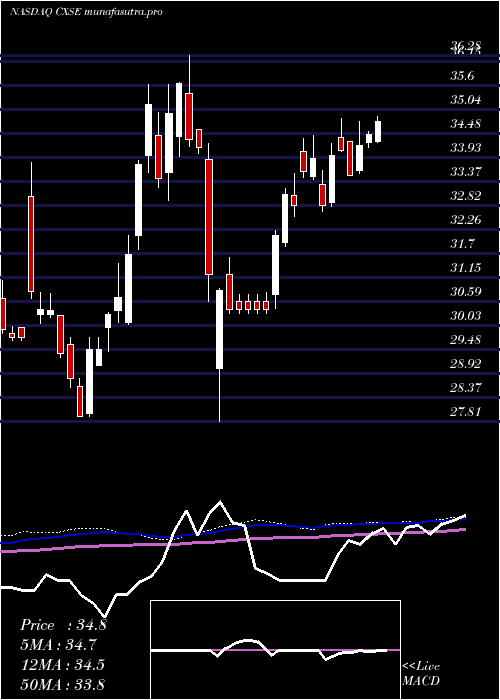Viewport: 500px width, 700px height.
Task: Click the MACD inset chart panel
Action: tap(275, 650)
